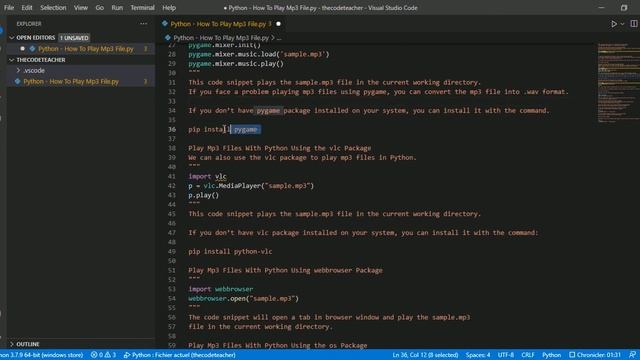The height and width of the screenshot is (360, 640).
Task: Open feedback icon in status bar
Action: (633, 355)
